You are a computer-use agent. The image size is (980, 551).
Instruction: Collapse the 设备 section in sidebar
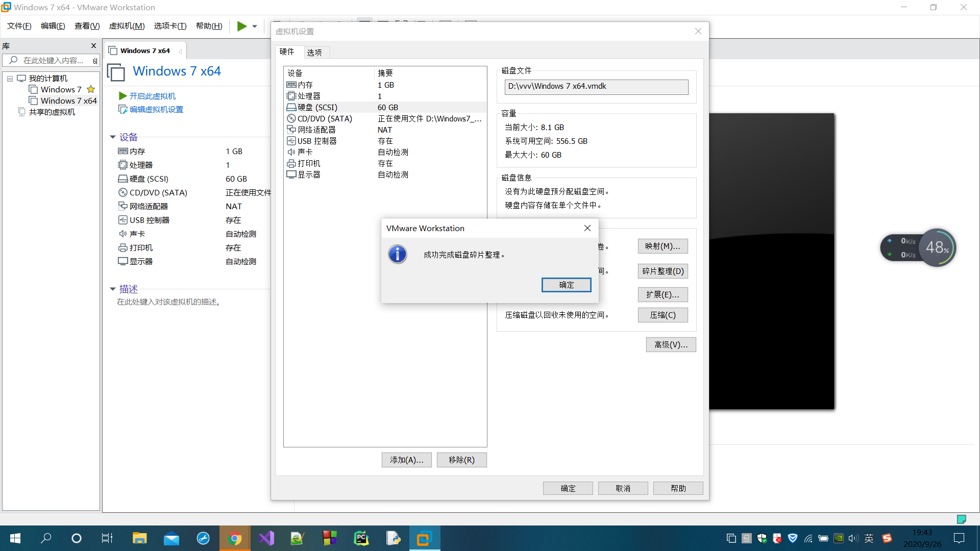(x=113, y=137)
